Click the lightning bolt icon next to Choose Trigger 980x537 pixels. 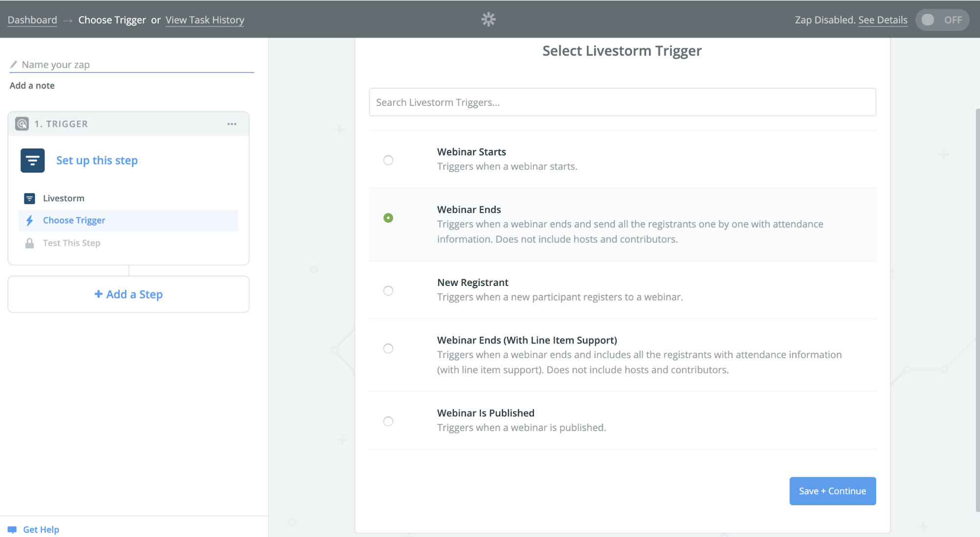point(29,221)
